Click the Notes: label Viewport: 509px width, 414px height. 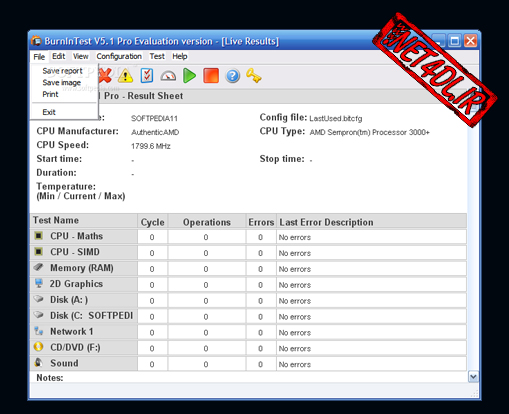click(x=50, y=378)
